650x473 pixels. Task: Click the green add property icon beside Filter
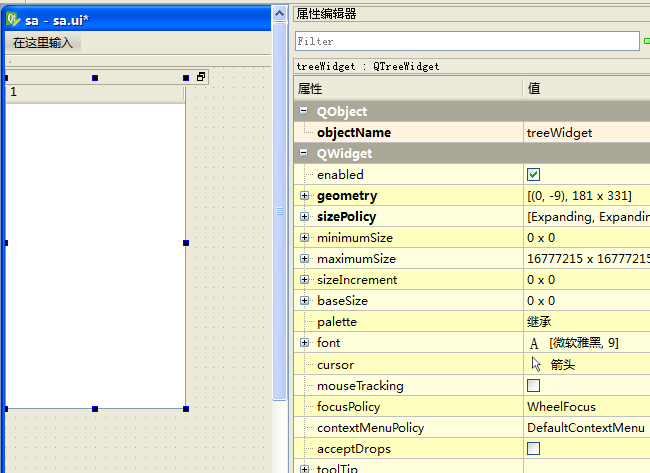pos(646,41)
